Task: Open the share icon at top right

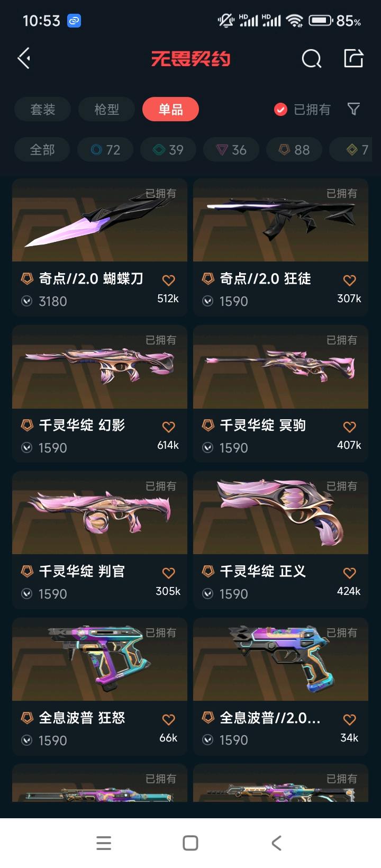Action: (353, 58)
